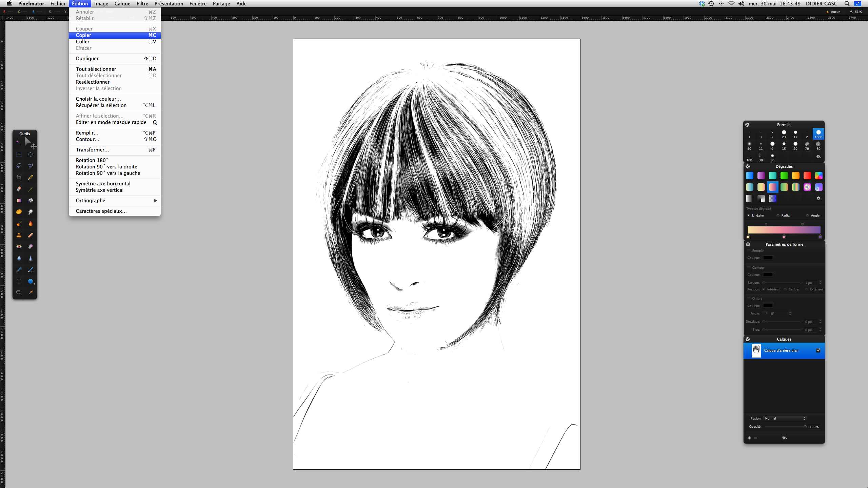868x488 pixels.
Task: Select Angle gradient type
Action: coord(808,216)
